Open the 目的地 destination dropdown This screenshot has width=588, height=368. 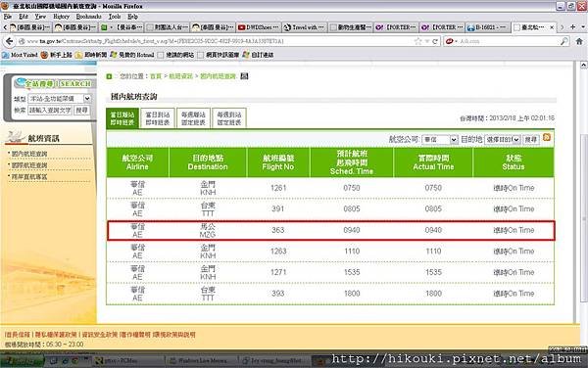pyautogui.click(x=502, y=140)
